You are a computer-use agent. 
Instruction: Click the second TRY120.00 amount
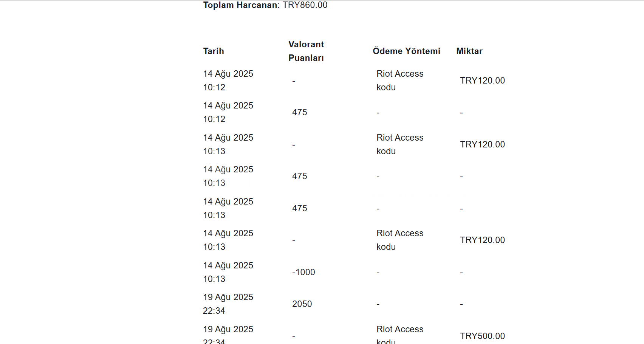click(482, 144)
